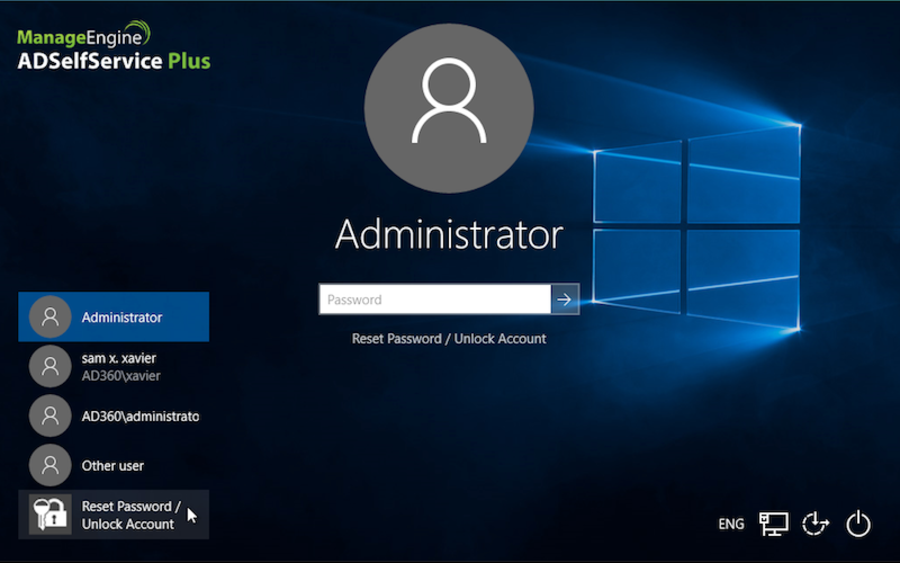Viewport: 900px width, 563px height.
Task: Click the Power icon
Action: tap(858, 524)
